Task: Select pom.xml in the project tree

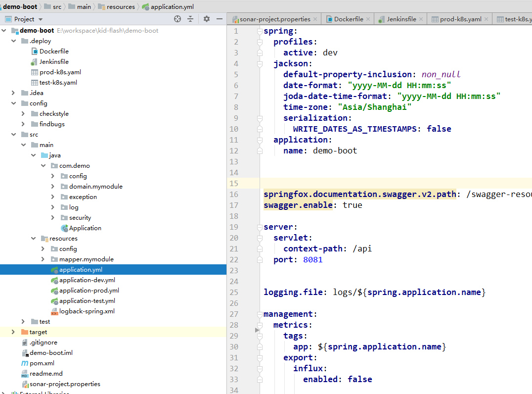Action: point(42,363)
